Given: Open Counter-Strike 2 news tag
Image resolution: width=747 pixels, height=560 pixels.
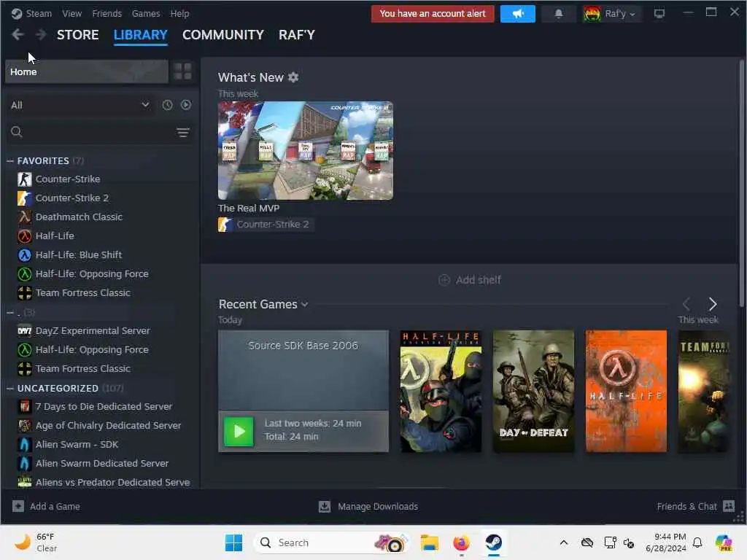Looking at the screenshot, I should coord(266,225).
